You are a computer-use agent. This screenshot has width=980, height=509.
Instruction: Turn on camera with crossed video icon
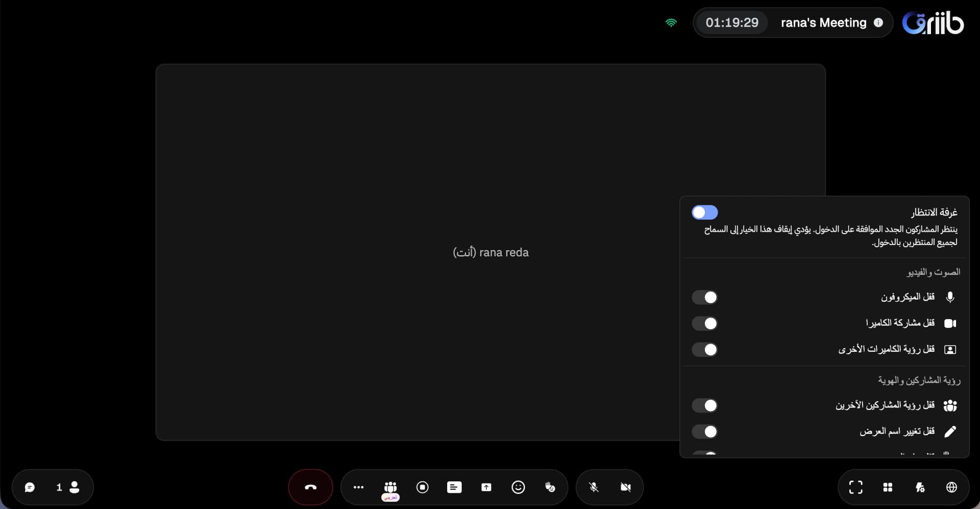coord(625,487)
